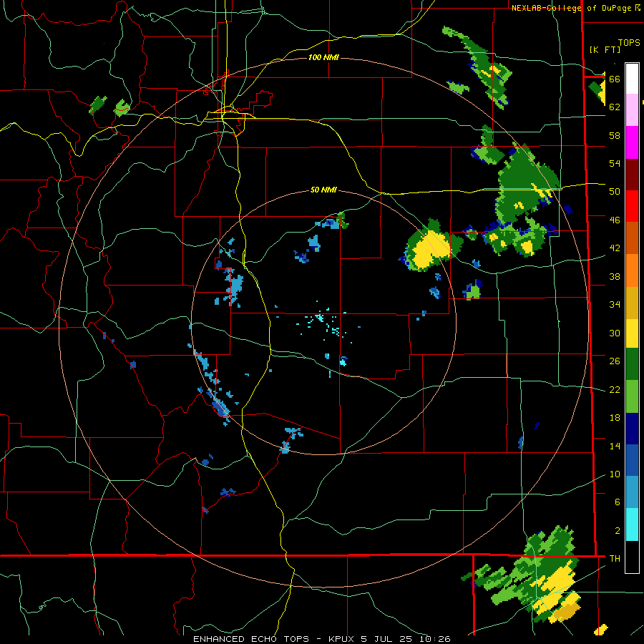Click the '50 NMI' range ring label
644x644 pixels.
click(x=323, y=190)
